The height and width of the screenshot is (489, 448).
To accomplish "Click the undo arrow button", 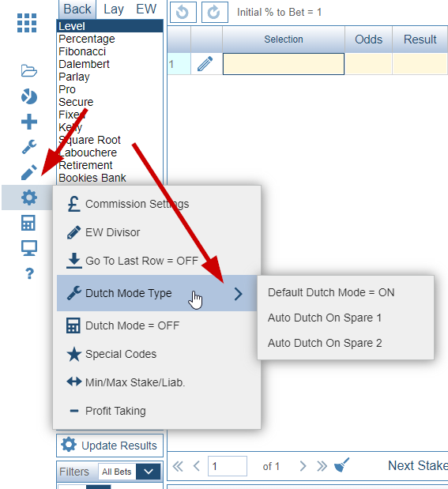I will click(183, 12).
